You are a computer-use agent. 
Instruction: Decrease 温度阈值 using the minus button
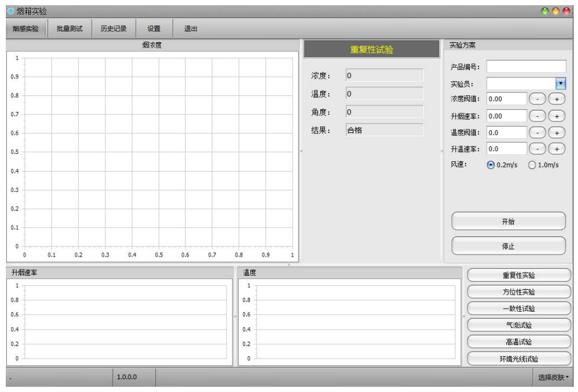[538, 132]
